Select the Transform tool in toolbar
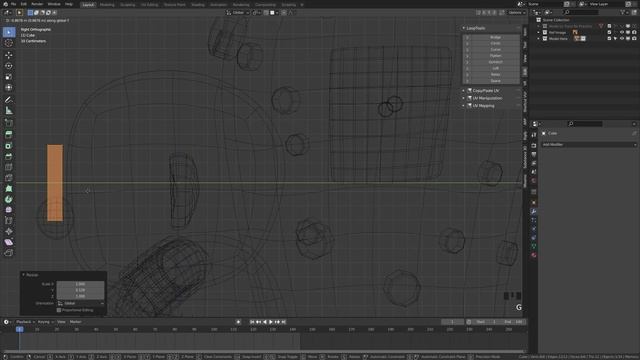 point(9,87)
